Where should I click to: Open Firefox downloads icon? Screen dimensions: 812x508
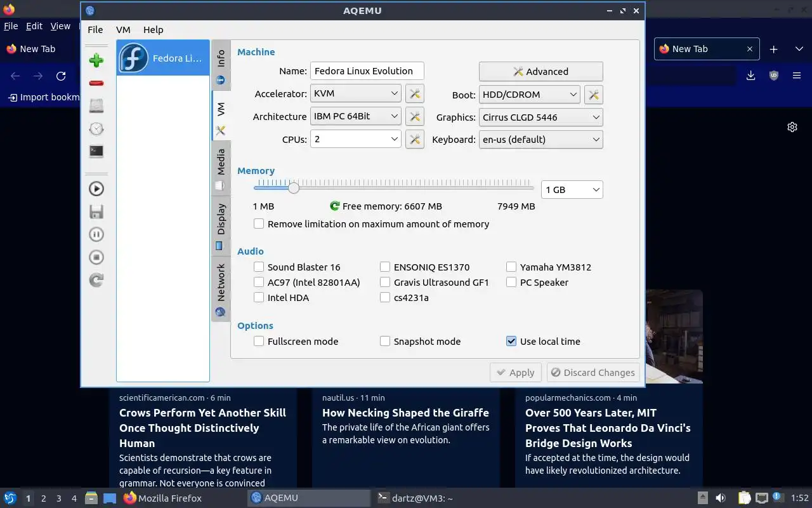point(750,76)
